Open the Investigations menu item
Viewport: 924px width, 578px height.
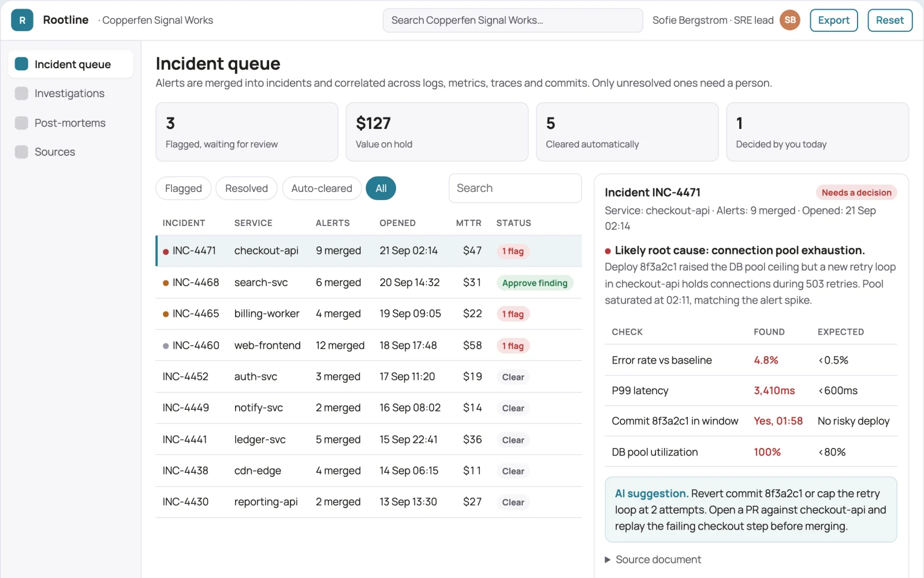point(70,94)
